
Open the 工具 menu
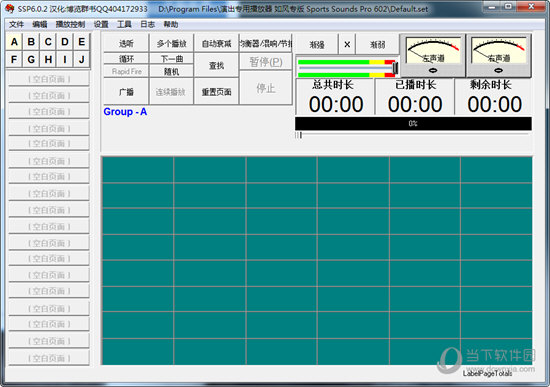click(x=124, y=24)
